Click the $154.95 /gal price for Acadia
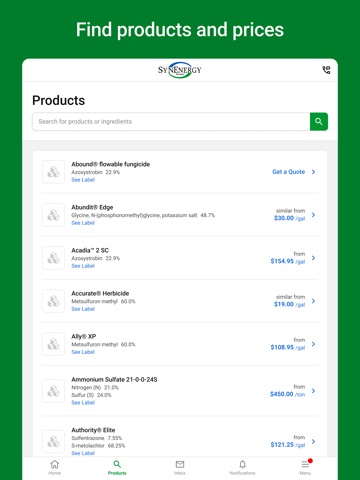 (288, 261)
